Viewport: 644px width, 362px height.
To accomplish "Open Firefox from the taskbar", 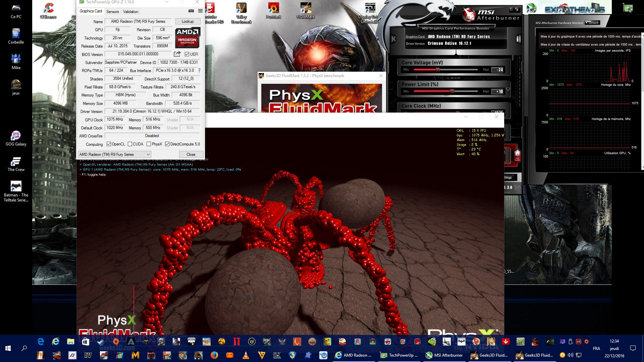I will pyautogui.click(x=214, y=355).
